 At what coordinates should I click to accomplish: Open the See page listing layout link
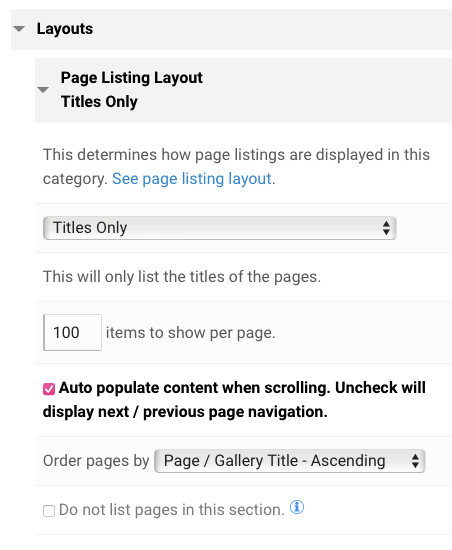tap(192, 179)
